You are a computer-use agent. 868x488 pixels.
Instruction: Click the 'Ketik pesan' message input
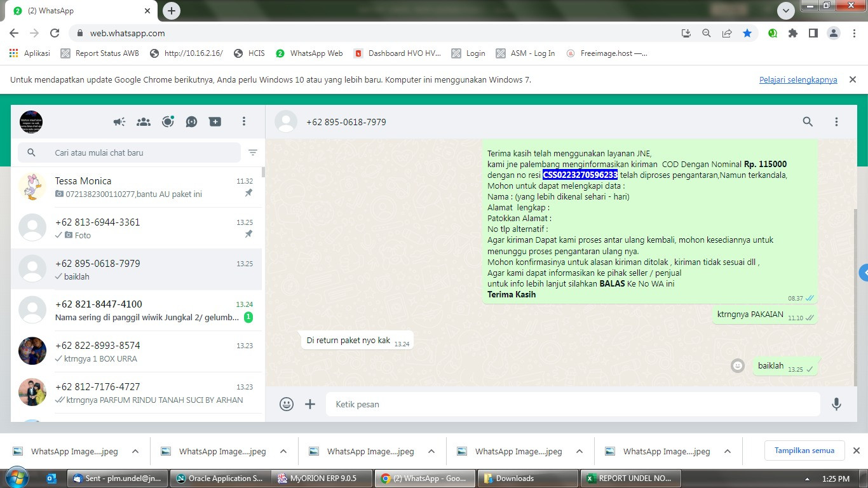pyautogui.click(x=573, y=404)
